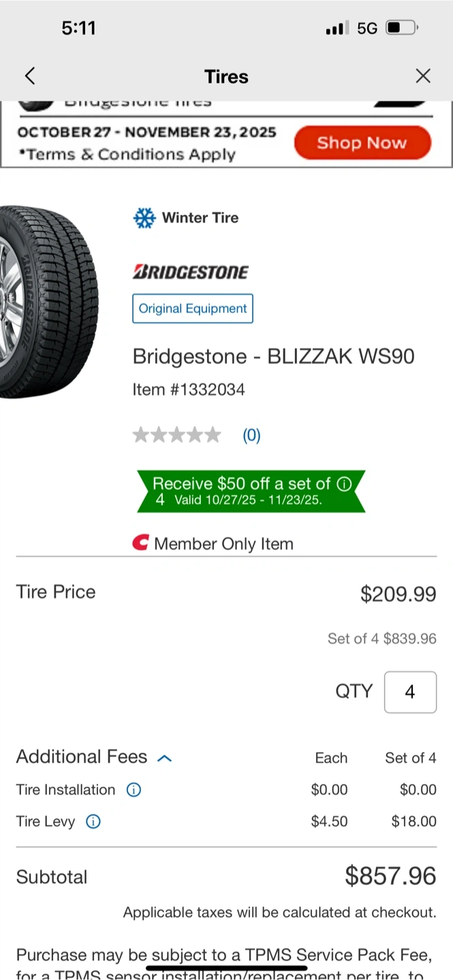Open the star ratings for this tire
This screenshot has width=453, height=980.
176,435
